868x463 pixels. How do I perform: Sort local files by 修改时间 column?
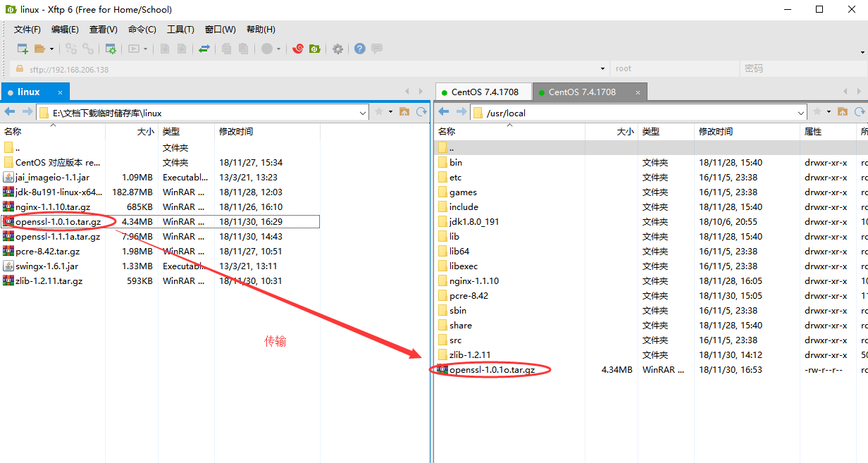[267, 132]
